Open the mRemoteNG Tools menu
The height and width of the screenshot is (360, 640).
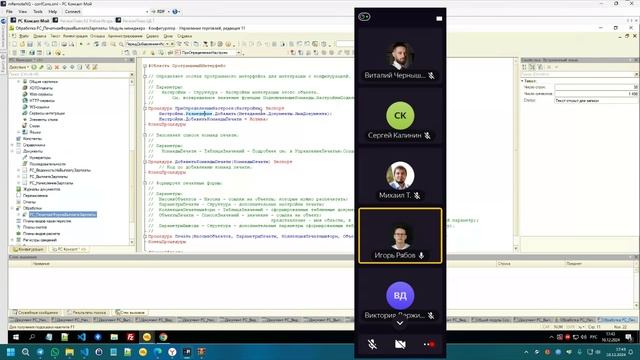point(38,11)
